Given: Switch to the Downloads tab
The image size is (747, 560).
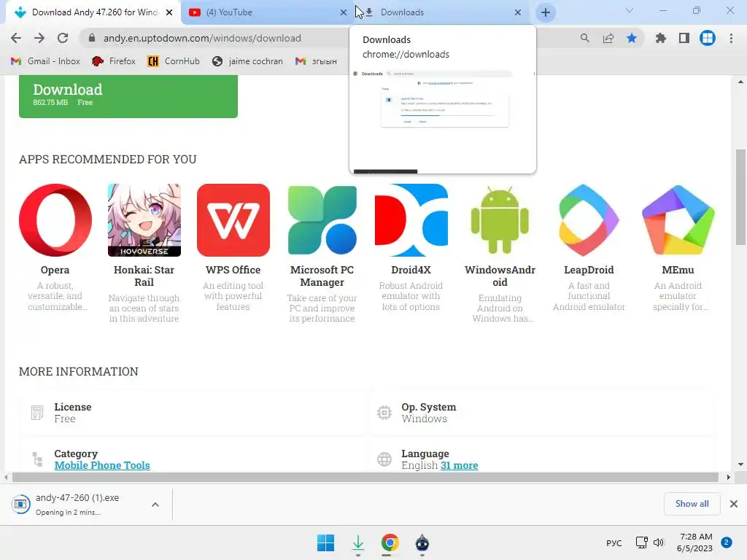Looking at the screenshot, I should point(443,12).
